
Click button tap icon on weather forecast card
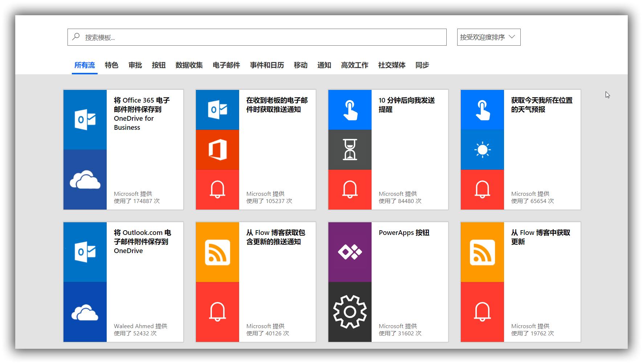pyautogui.click(x=482, y=110)
